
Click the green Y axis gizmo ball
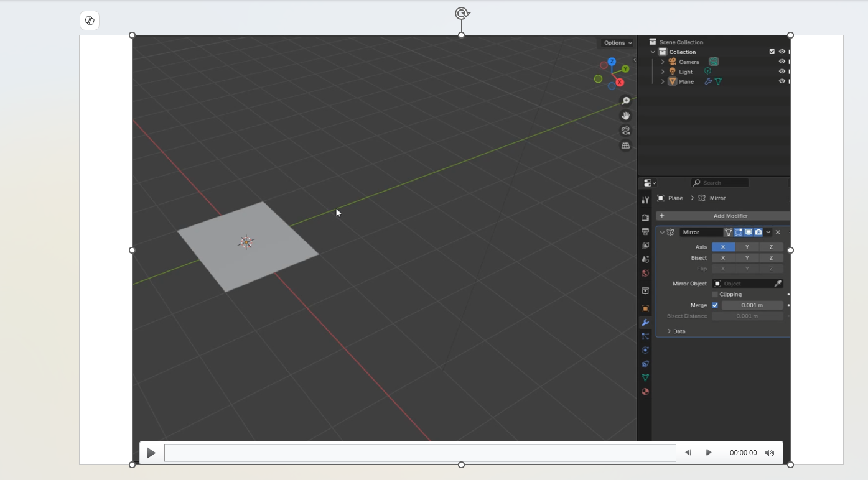625,69
